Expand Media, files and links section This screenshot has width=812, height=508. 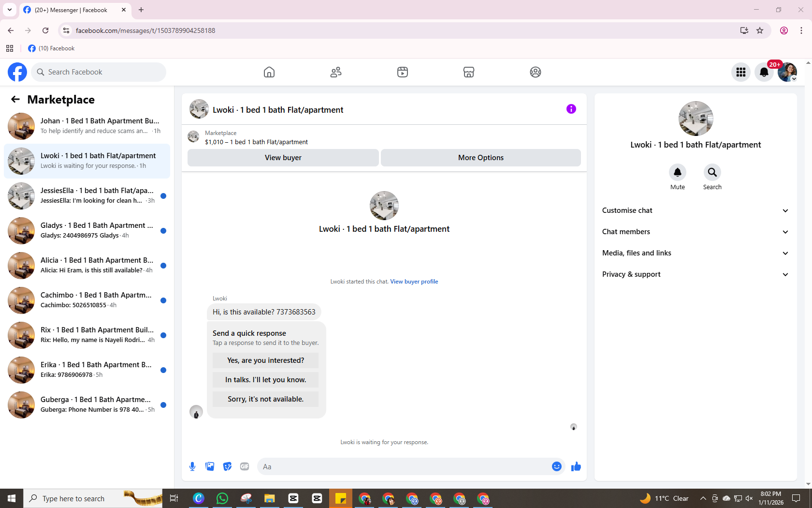tap(696, 253)
